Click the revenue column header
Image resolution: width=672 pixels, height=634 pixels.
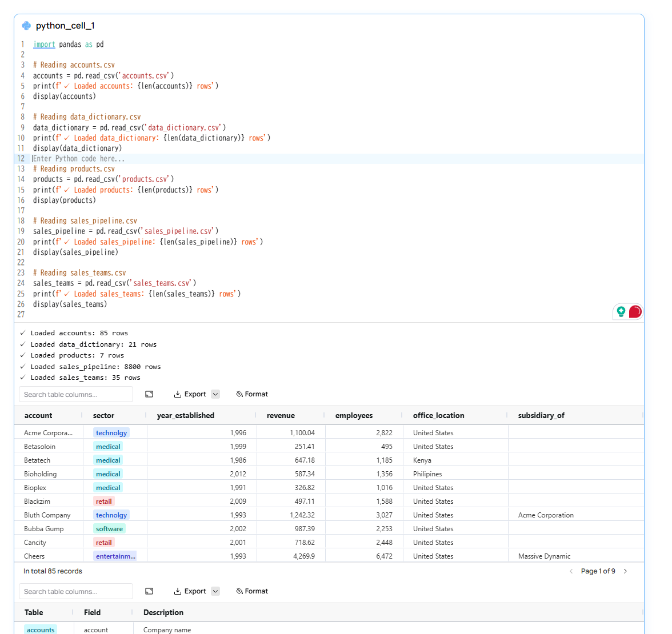click(281, 416)
